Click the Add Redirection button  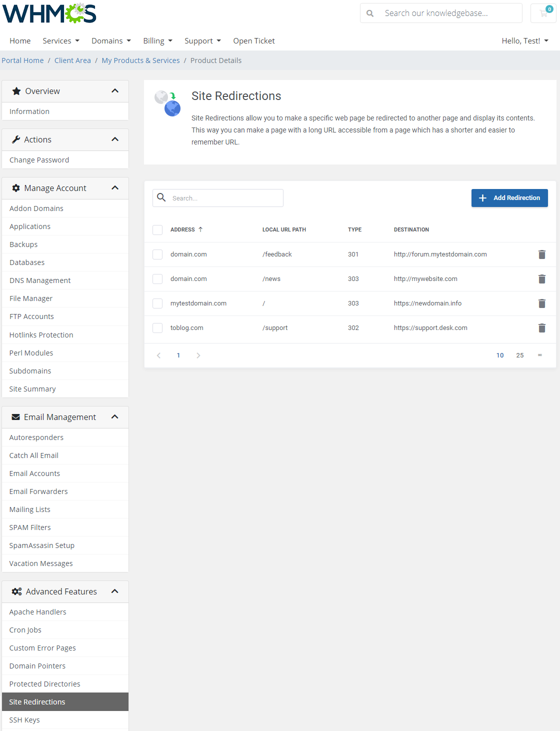[x=509, y=198]
